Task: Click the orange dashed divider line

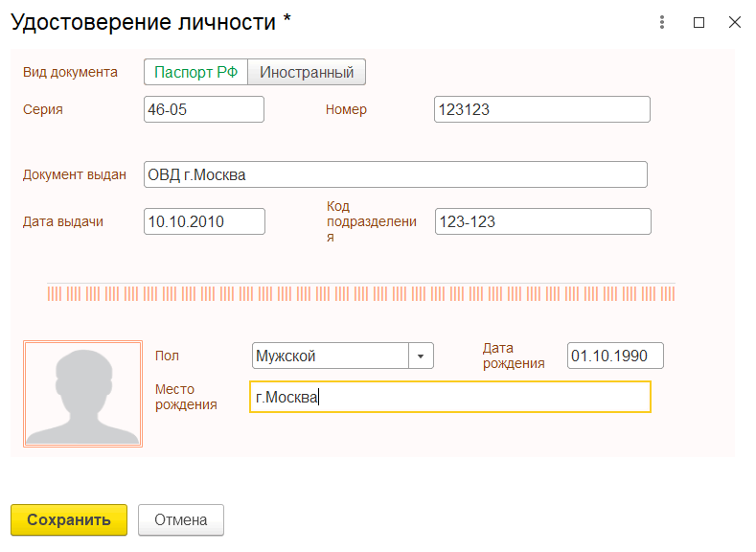Action: [360, 293]
